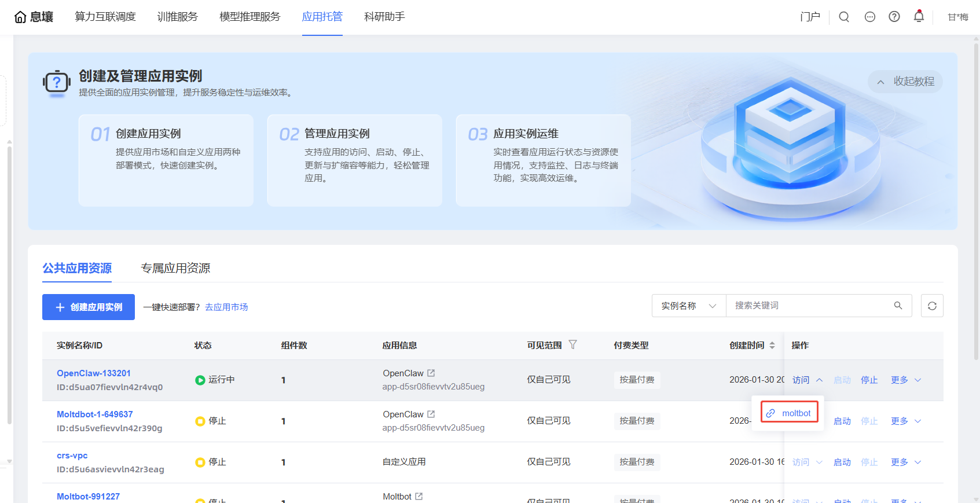This screenshot has height=503, width=980.
Task: Open the help question mark icon
Action: point(894,17)
